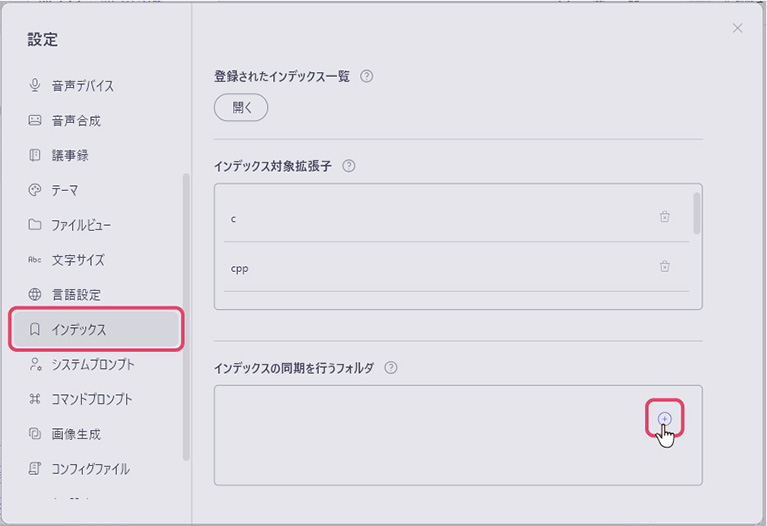This screenshot has width=767, height=526.
Task: Open 音声デバイス settings
Action: pyautogui.click(x=82, y=86)
